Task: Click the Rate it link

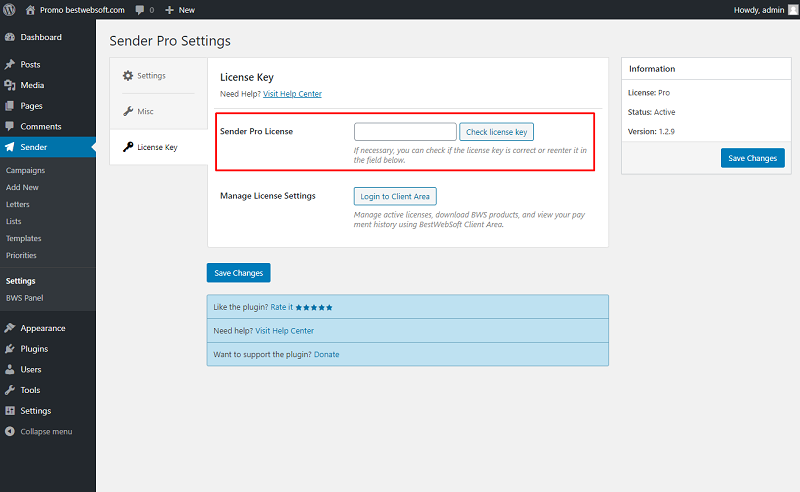Action: point(282,307)
